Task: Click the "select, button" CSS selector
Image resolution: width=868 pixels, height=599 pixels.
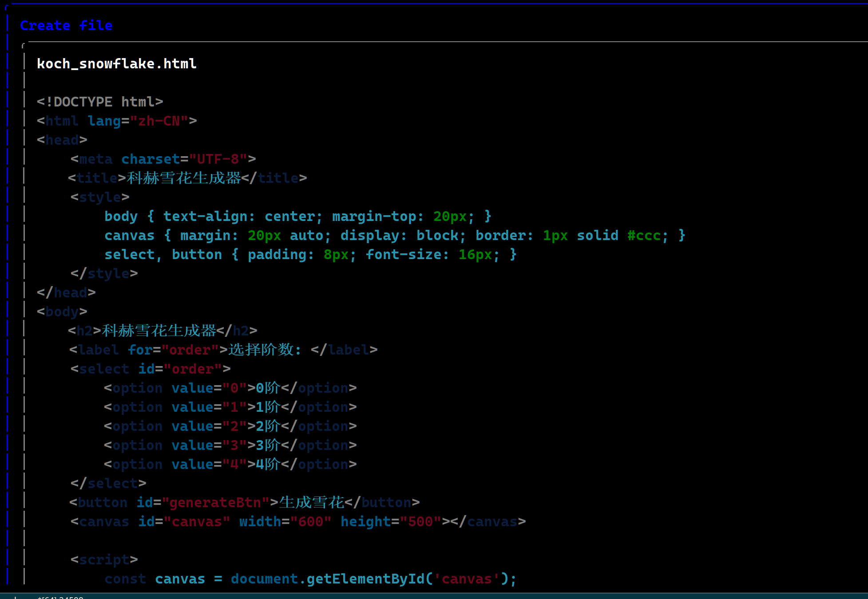Action: (163, 255)
